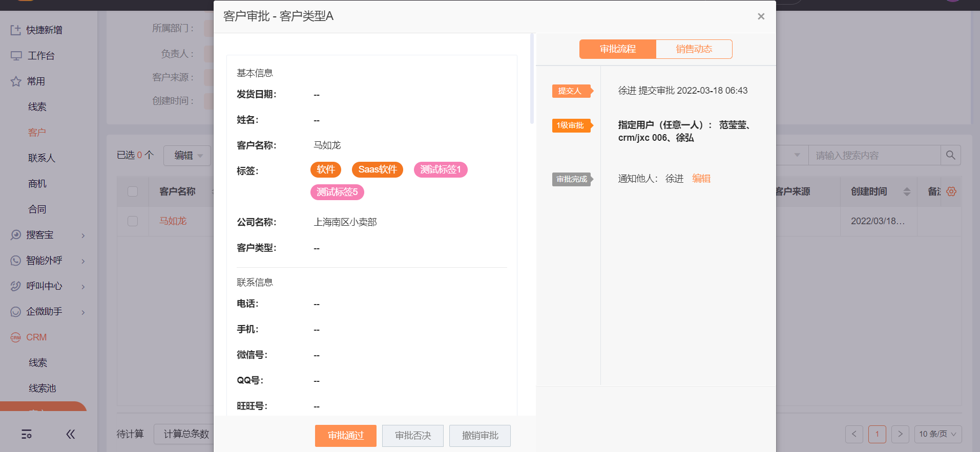Open the 编辑 dropdown button
This screenshot has height=452, width=980.
pos(187,156)
